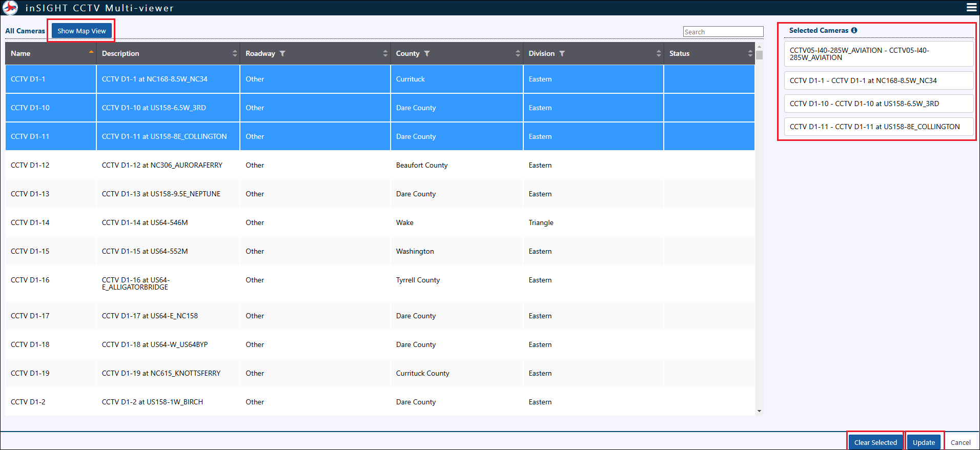Click the Currituck cell in CCTV D1-1 row
This screenshot has width=980, height=450.
[410, 79]
